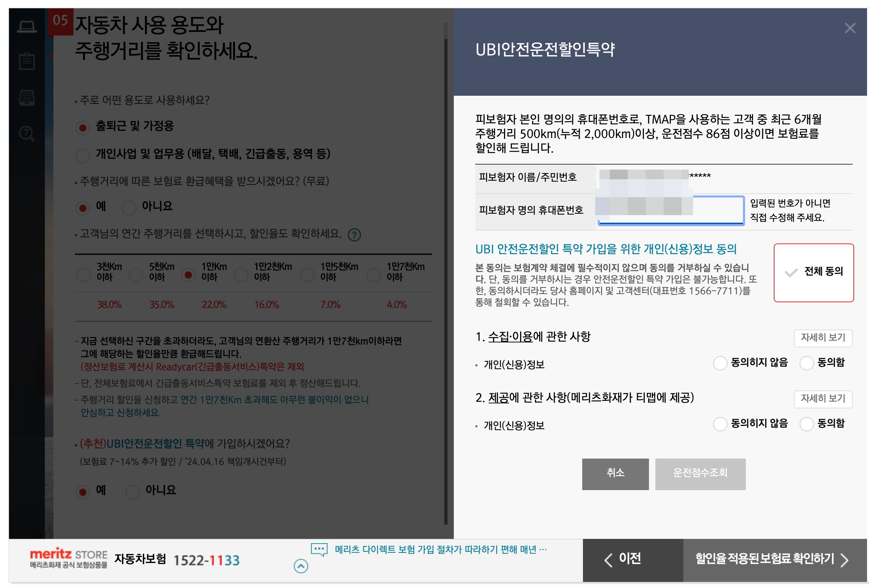Select 5천Km 이하 mileage option

pyautogui.click(x=136, y=275)
